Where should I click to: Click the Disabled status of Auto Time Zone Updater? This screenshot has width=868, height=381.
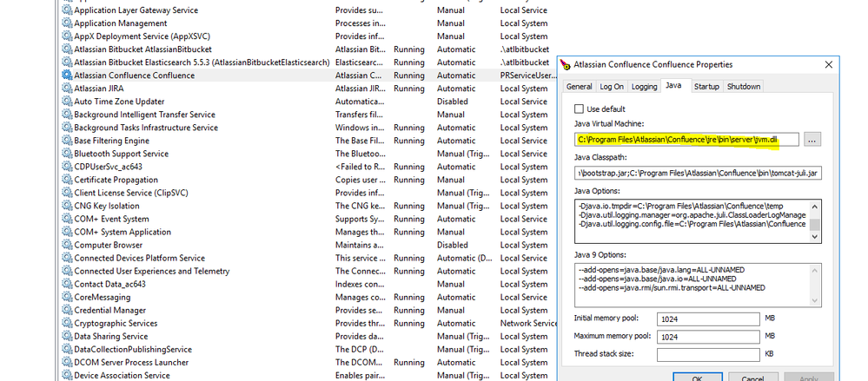453,102
